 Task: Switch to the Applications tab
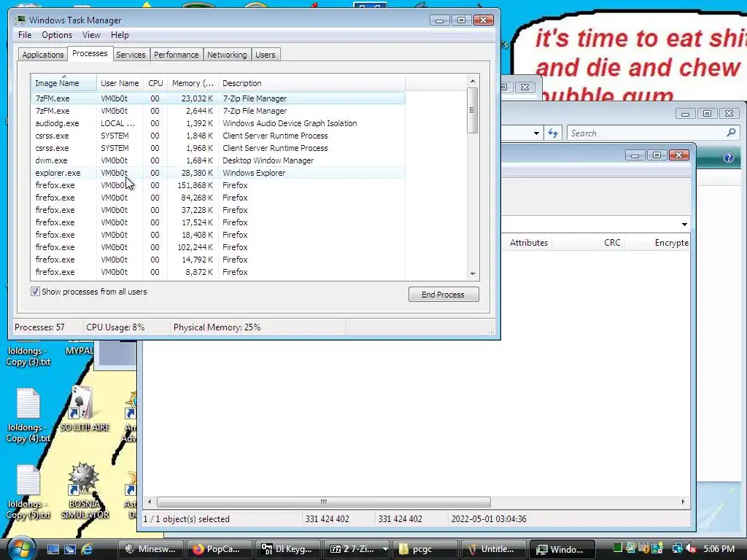[43, 55]
